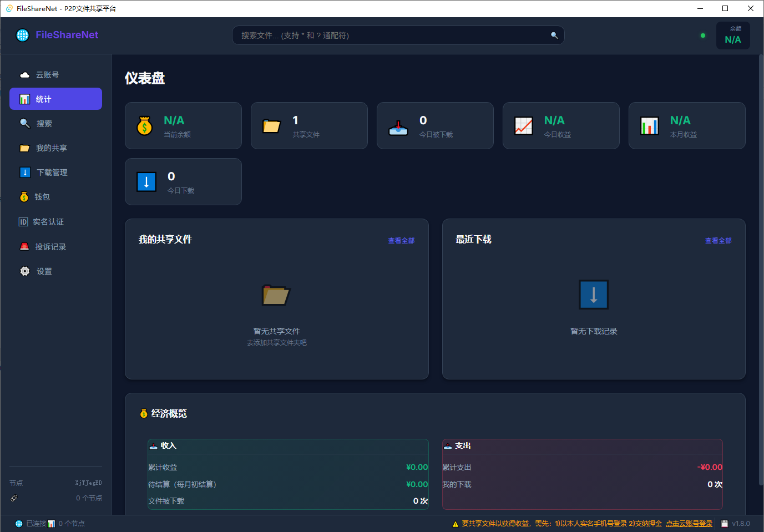Click the 累计支出 -¥0.00 value
The width and height of the screenshot is (764, 532).
pos(710,467)
